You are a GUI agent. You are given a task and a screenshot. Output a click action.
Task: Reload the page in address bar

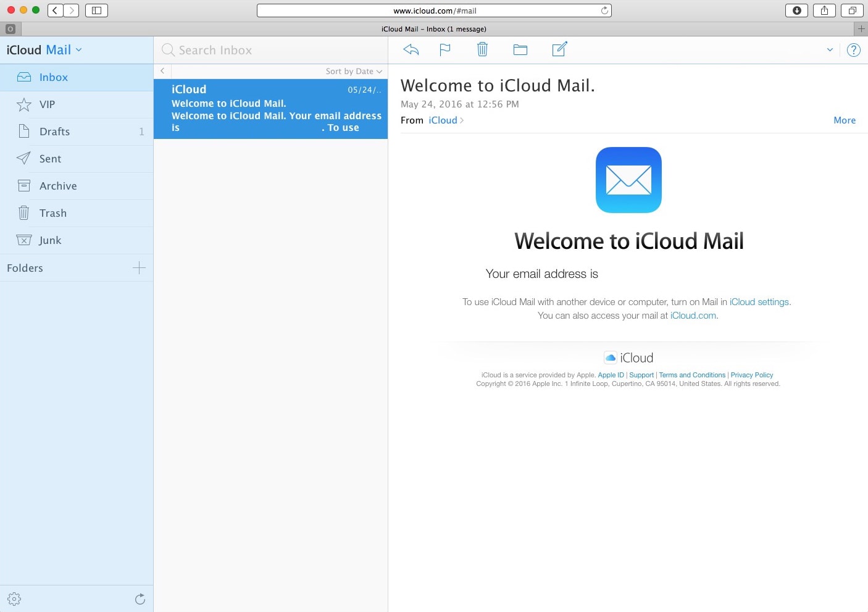click(x=604, y=10)
